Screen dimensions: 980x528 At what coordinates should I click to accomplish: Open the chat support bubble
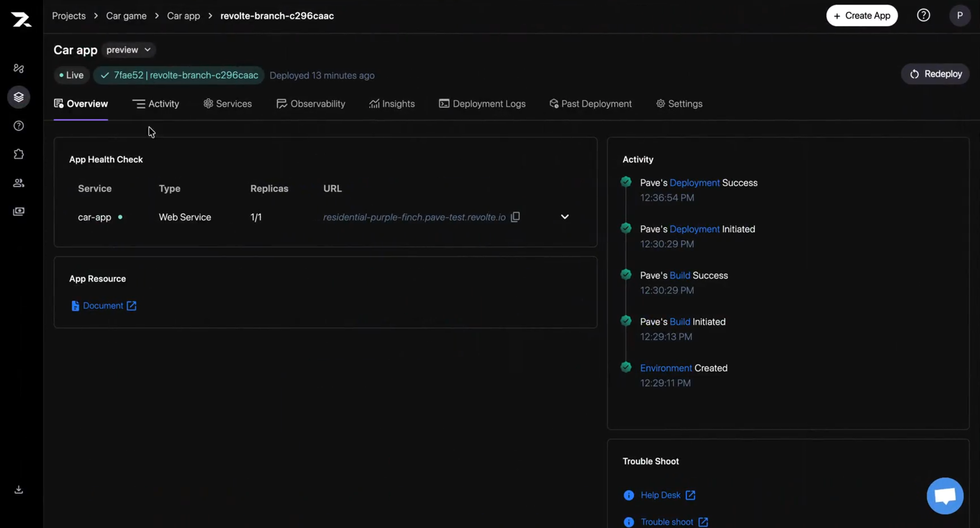(x=945, y=496)
